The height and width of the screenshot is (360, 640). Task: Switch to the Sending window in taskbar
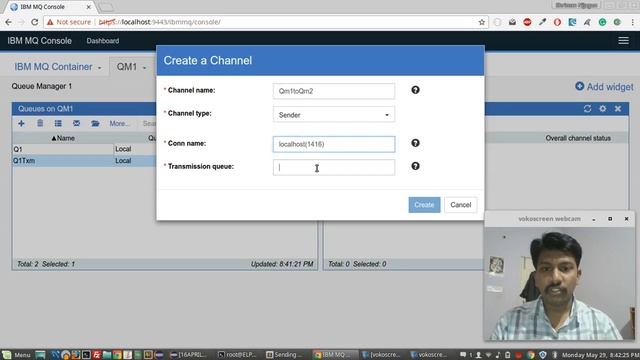coord(285,355)
